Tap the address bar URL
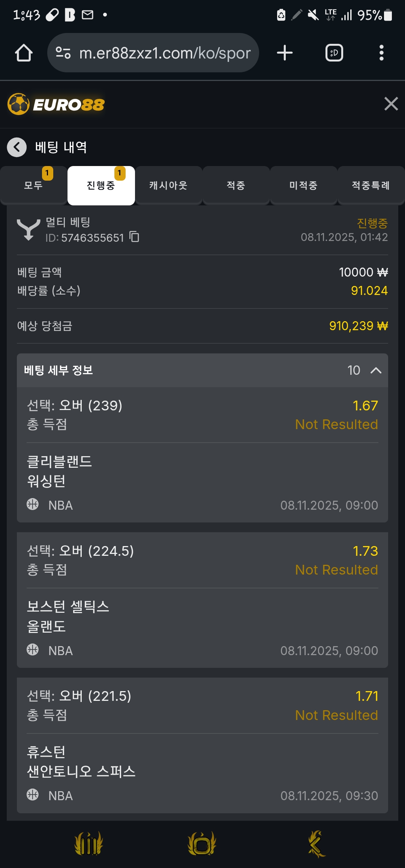Viewport: 405px width, 868px height. [165, 53]
